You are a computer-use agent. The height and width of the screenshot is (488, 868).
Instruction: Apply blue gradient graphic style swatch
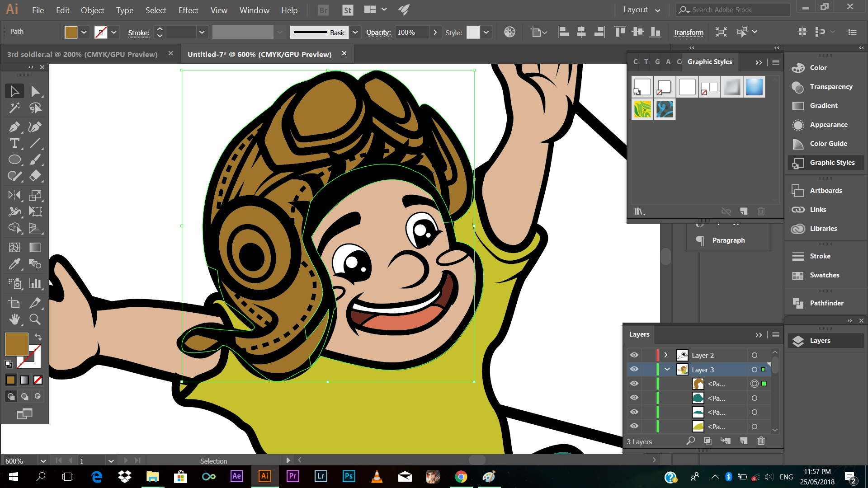point(754,87)
